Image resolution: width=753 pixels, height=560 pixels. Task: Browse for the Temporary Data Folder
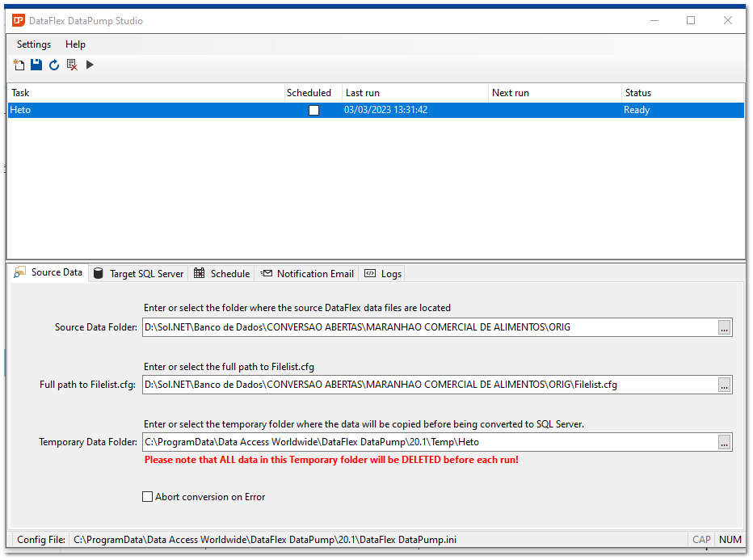(724, 442)
